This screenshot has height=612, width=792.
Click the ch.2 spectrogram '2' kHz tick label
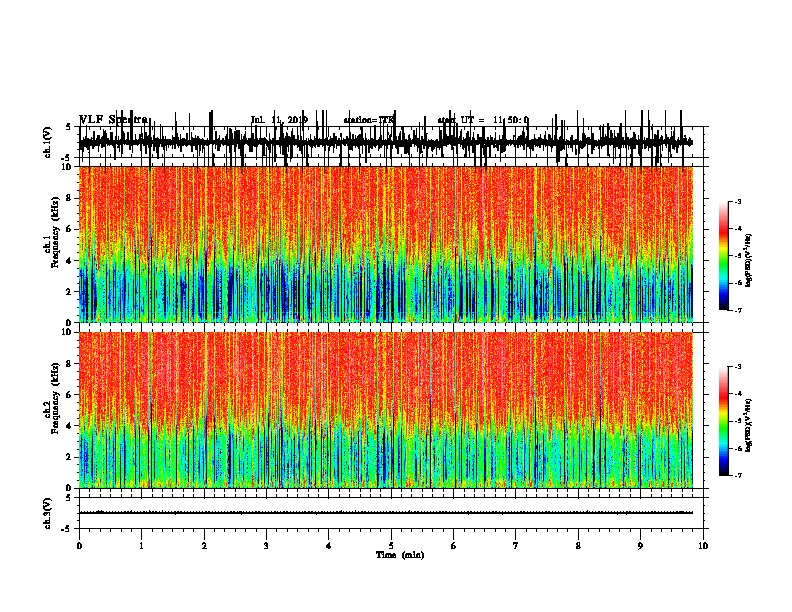click(70, 457)
